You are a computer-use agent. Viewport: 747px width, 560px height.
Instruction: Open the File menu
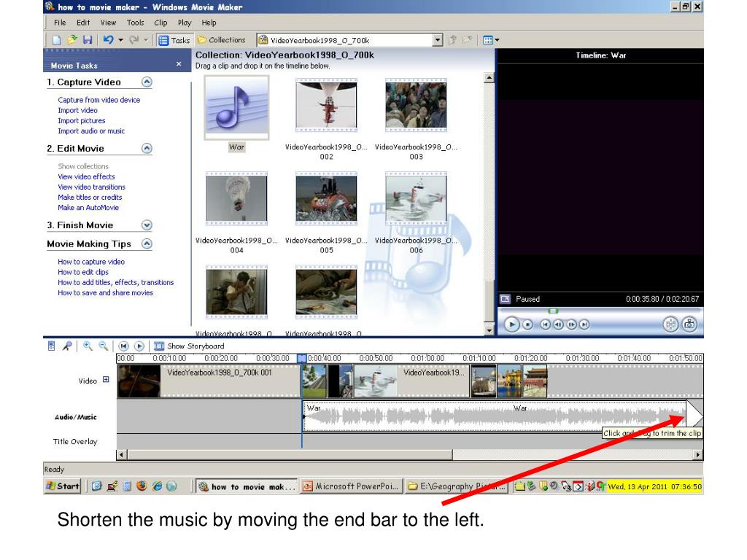(x=60, y=23)
